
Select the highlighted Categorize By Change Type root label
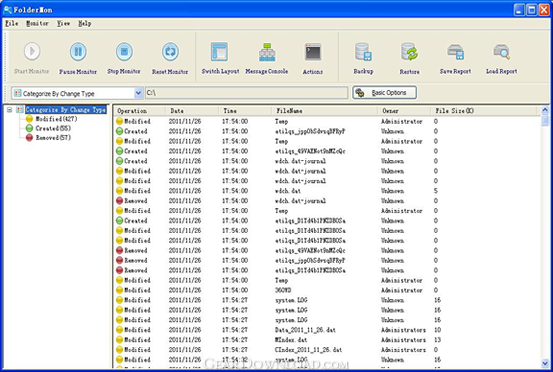click(66, 110)
